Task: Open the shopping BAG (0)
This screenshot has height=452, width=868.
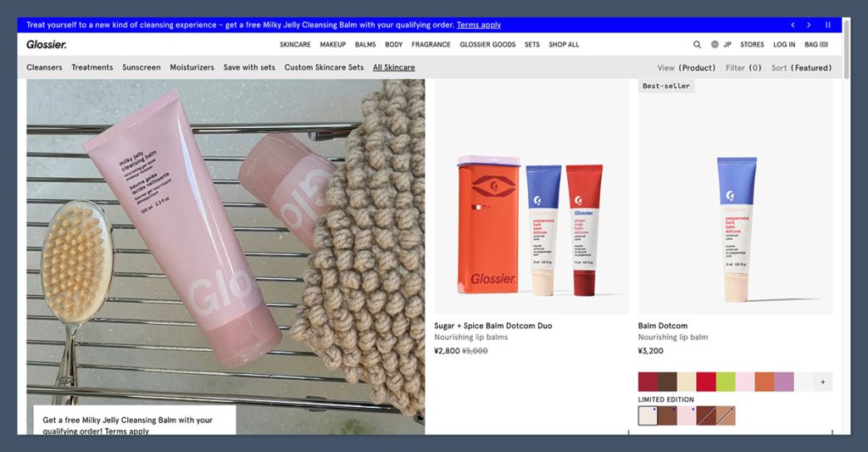Action: pos(816,44)
